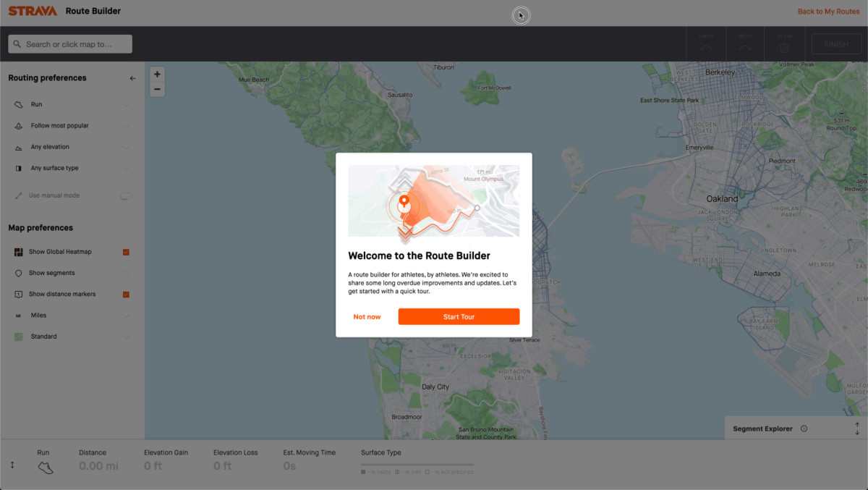Click the Redo arrow icon
Viewport: 868px width, 490px height.
tap(745, 48)
